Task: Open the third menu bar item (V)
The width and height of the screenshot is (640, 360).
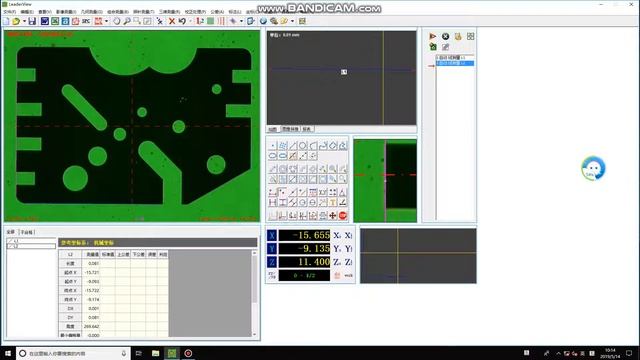Action: point(45,12)
